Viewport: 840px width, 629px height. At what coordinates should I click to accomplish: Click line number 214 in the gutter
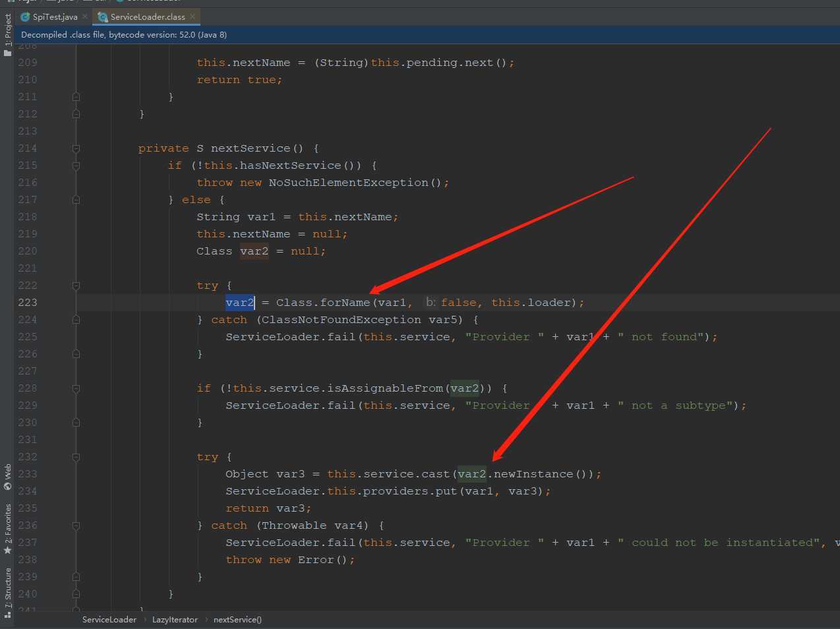point(28,148)
